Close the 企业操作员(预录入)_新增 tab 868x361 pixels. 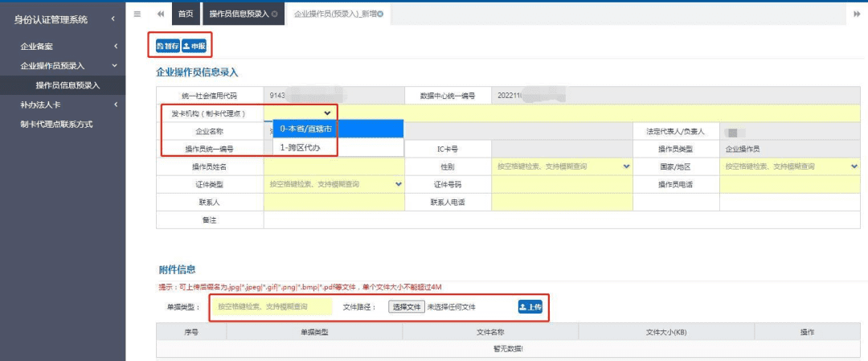380,14
